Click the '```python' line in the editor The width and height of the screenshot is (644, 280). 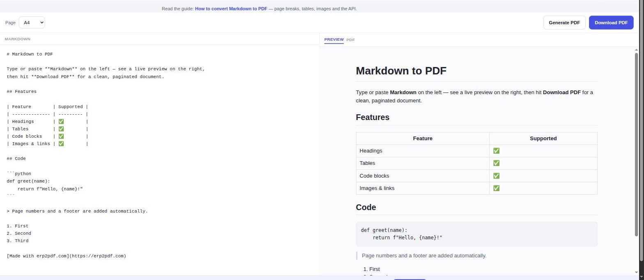pyautogui.click(x=19, y=174)
